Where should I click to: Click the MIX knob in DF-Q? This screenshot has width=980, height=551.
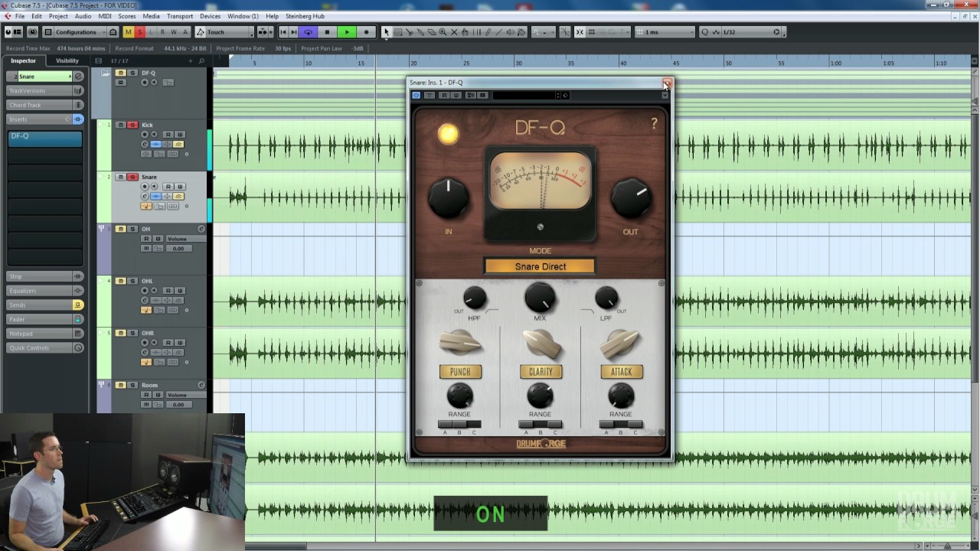click(540, 297)
